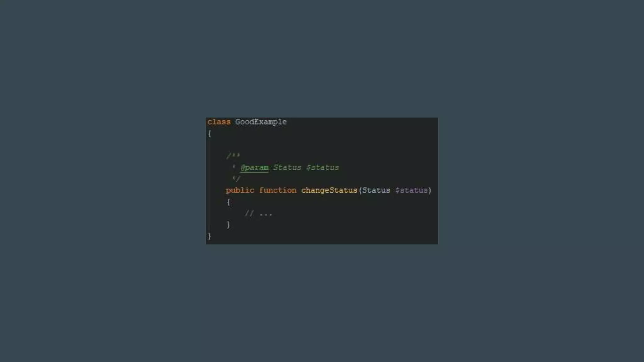Click the code snippet image on the slide
Viewport: 644px width, 362px height.
point(322,181)
